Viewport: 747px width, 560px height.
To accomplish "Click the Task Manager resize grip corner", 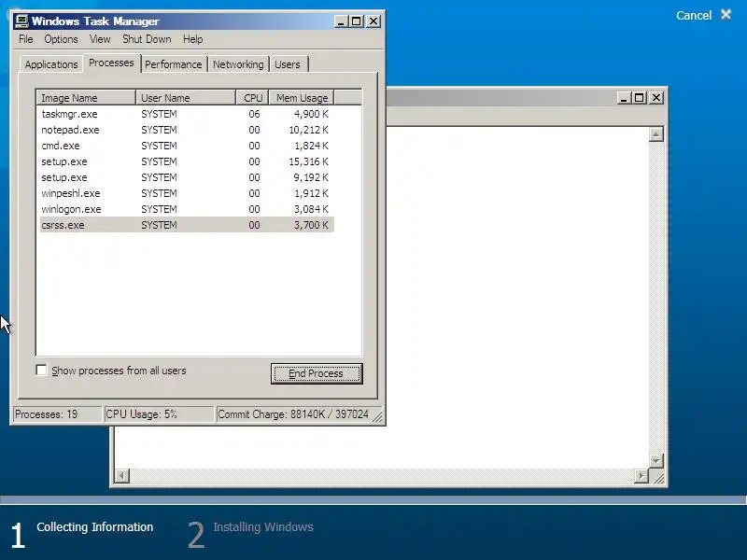I will click(377, 417).
